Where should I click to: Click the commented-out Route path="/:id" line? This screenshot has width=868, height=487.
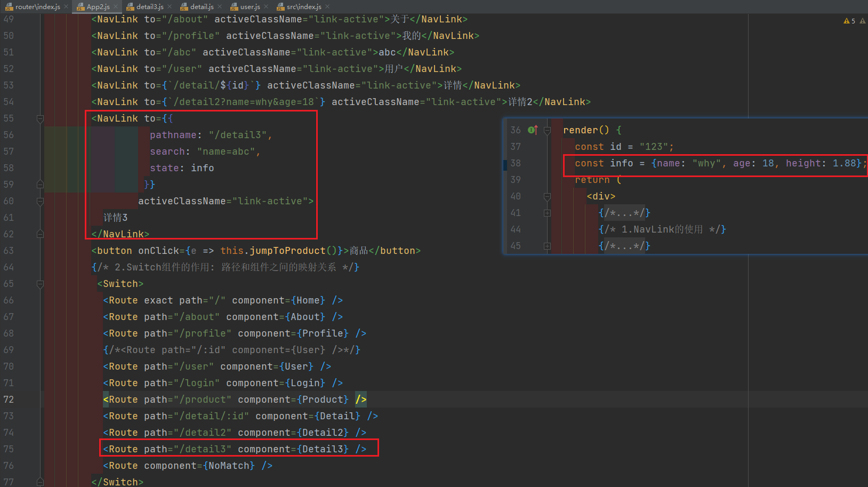(x=232, y=350)
